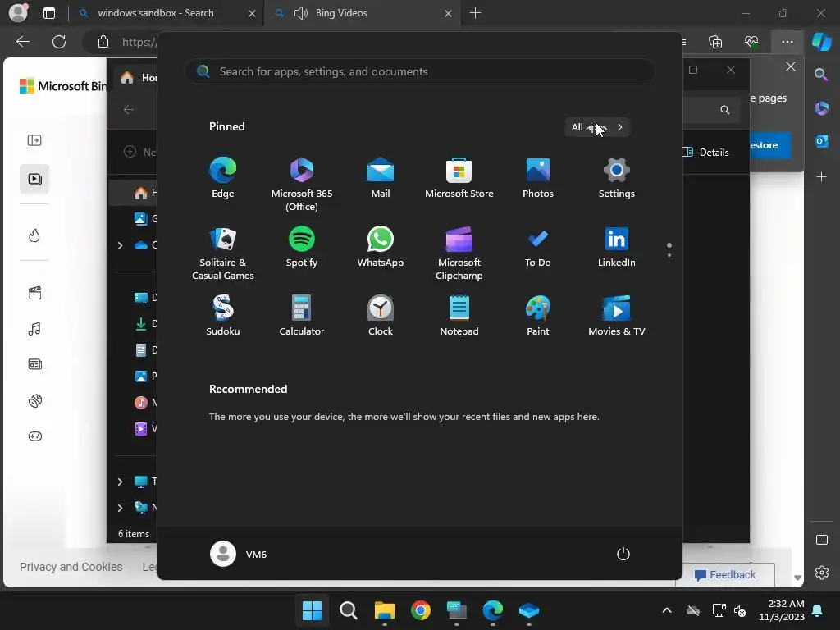Open Edge Collections button
The width and height of the screenshot is (840, 630).
(x=715, y=42)
